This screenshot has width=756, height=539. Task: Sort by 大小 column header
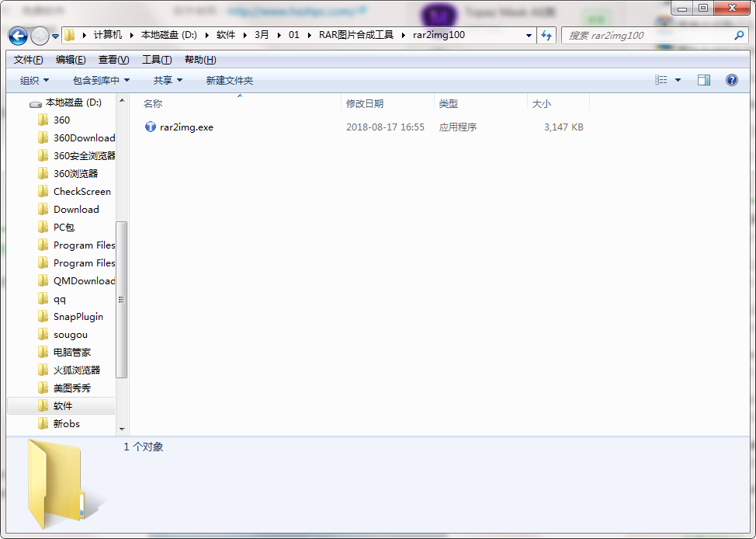pos(558,104)
